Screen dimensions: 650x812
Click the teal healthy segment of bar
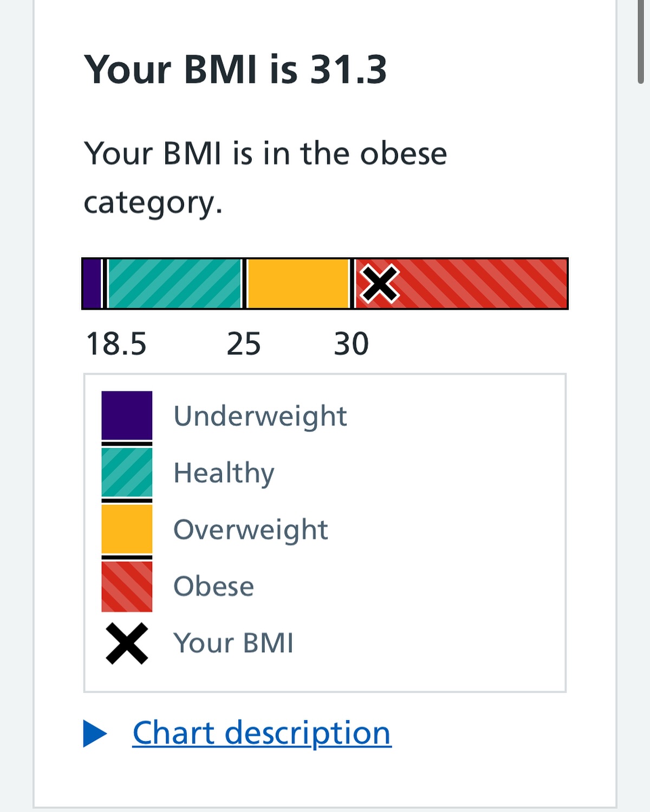coord(174,284)
